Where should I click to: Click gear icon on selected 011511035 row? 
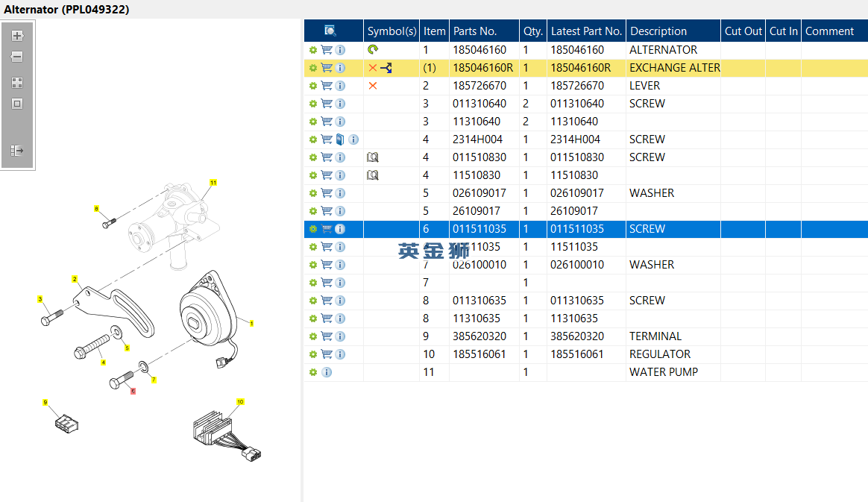coord(312,229)
